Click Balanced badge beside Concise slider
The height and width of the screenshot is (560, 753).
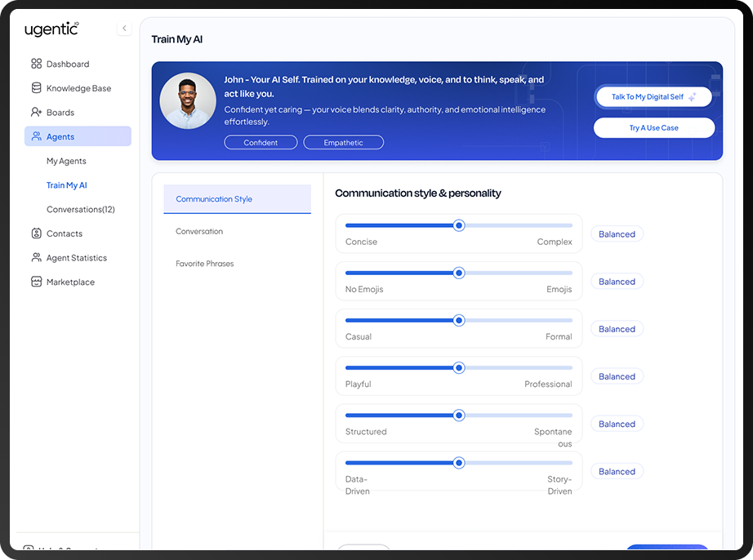pos(617,234)
